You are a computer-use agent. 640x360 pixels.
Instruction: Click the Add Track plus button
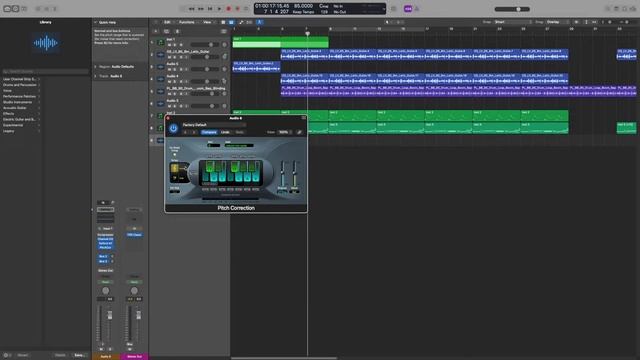coord(156,31)
